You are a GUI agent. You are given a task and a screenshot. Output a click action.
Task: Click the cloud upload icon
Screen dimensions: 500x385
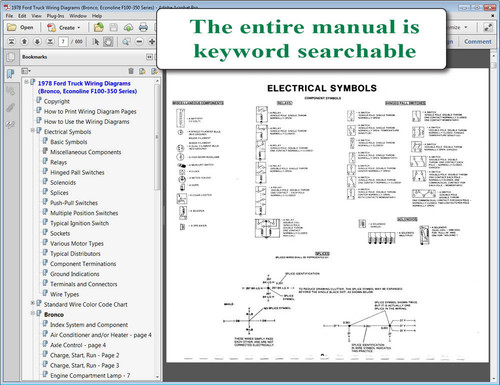click(x=128, y=27)
